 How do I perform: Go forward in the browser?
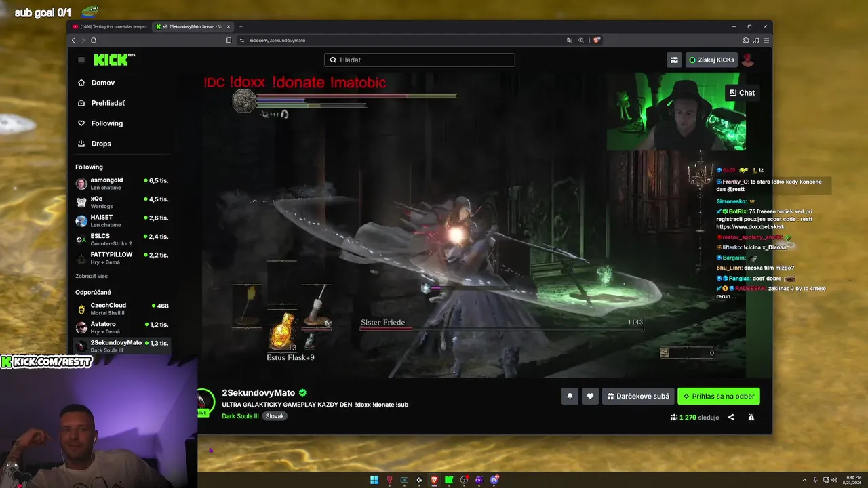coord(83,40)
